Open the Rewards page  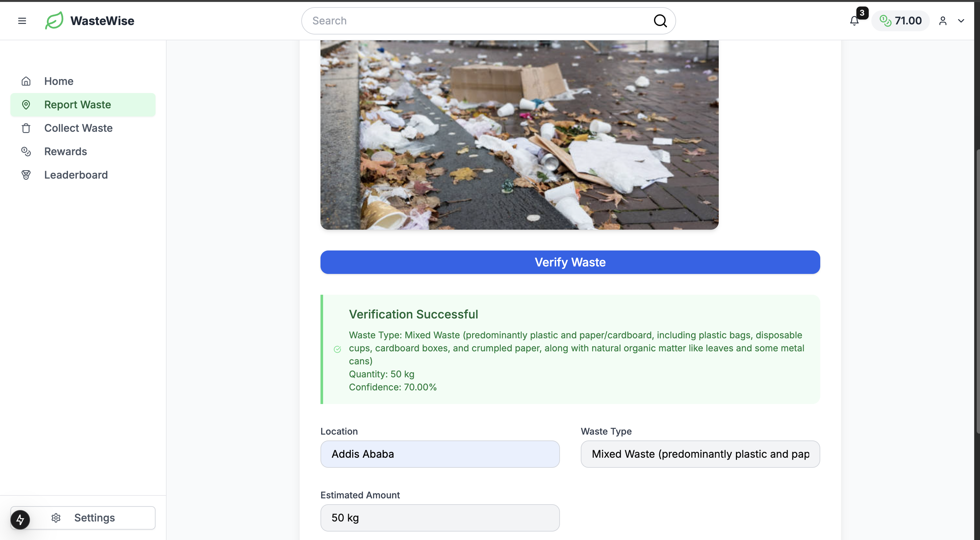65,151
